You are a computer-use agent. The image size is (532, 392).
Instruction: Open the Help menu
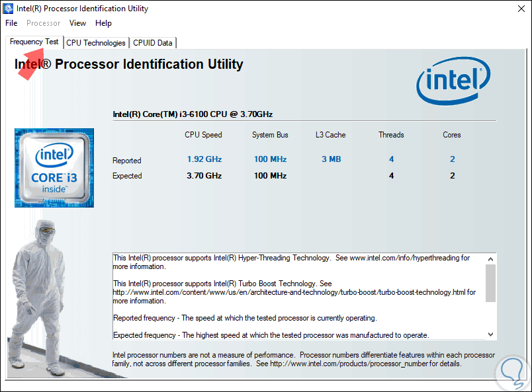pos(103,23)
